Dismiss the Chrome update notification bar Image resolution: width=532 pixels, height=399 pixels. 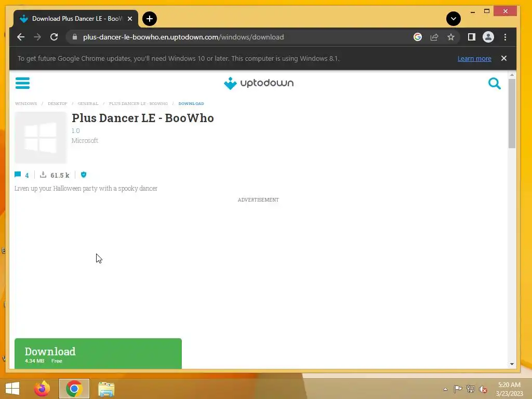[504, 58]
